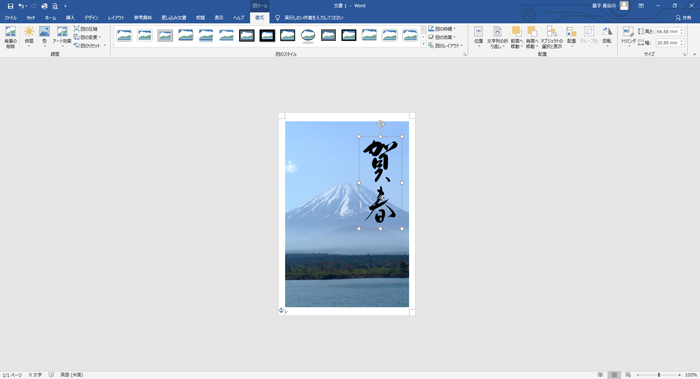Open Customize Quick Access Toolbar dropdown
The height and width of the screenshot is (379, 700).
(x=65, y=6)
